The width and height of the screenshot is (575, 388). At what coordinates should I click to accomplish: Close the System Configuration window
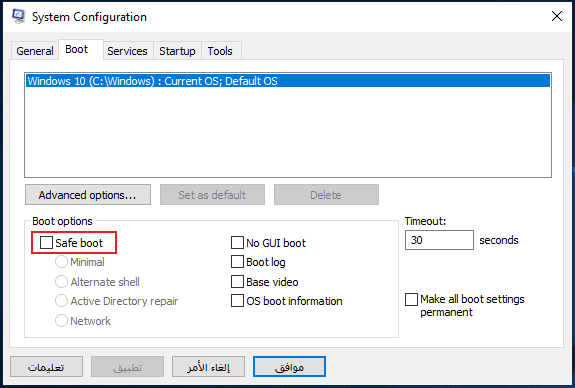point(557,16)
